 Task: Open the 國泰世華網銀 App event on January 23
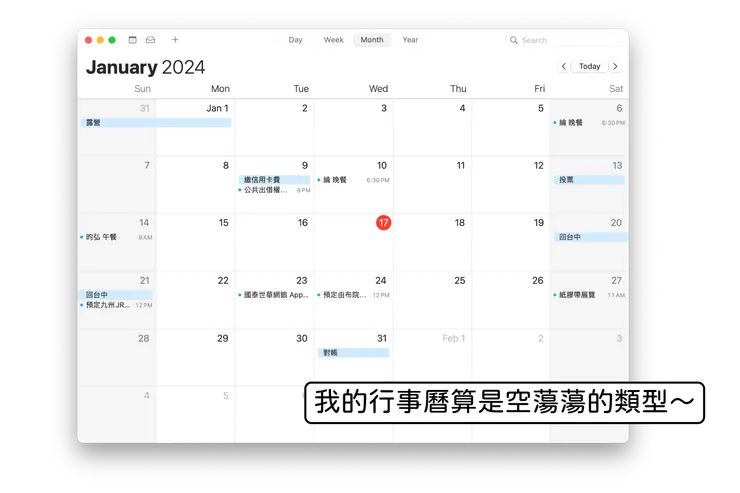pyautogui.click(x=274, y=295)
